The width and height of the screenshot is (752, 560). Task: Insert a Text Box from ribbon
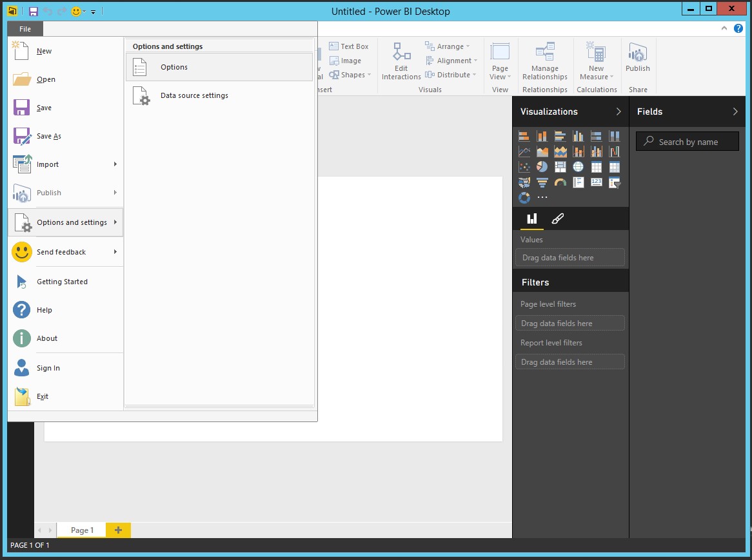click(x=349, y=46)
